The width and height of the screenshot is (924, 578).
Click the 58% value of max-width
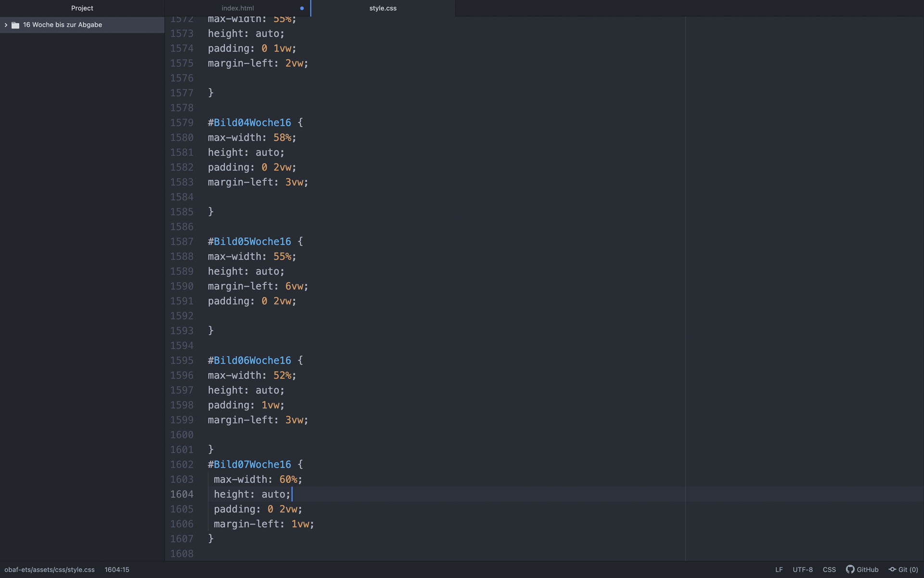(x=282, y=138)
